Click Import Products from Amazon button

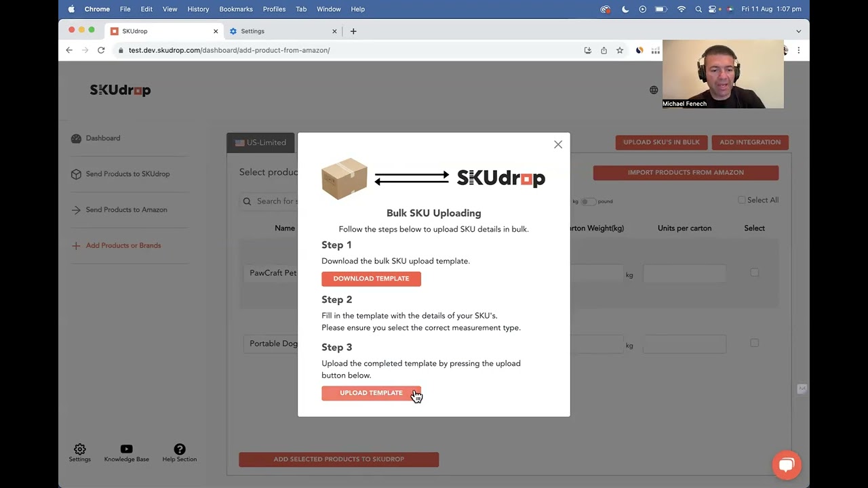pyautogui.click(x=686, y=173)
